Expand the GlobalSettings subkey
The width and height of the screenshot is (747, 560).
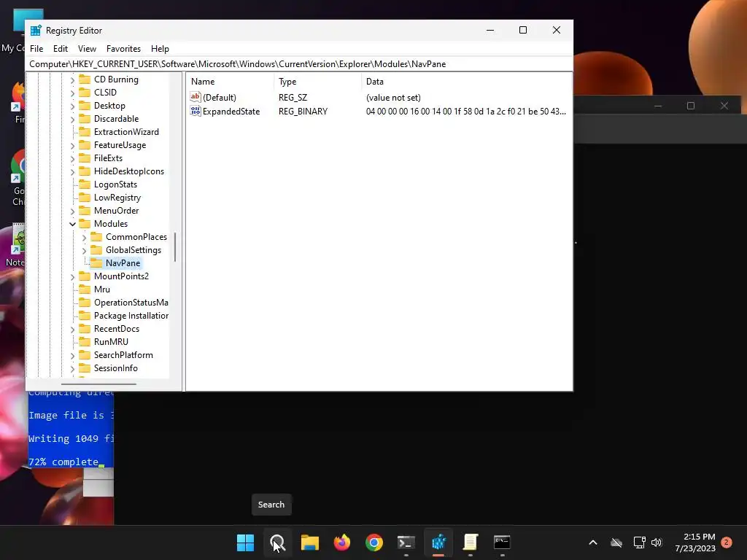pyautogui.click(x=85, y=251)
